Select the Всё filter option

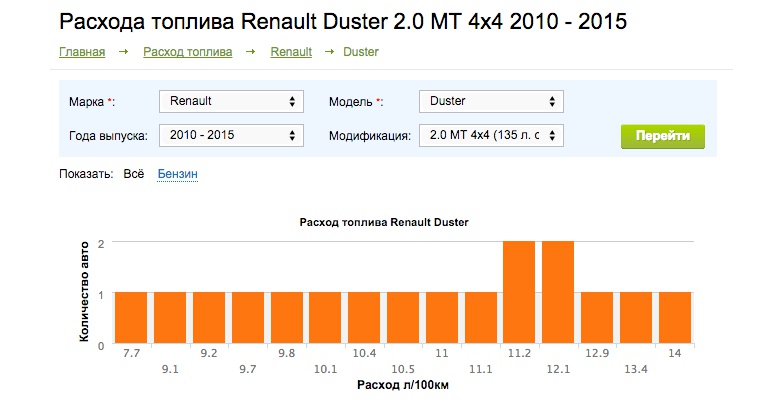pos(133,174)
